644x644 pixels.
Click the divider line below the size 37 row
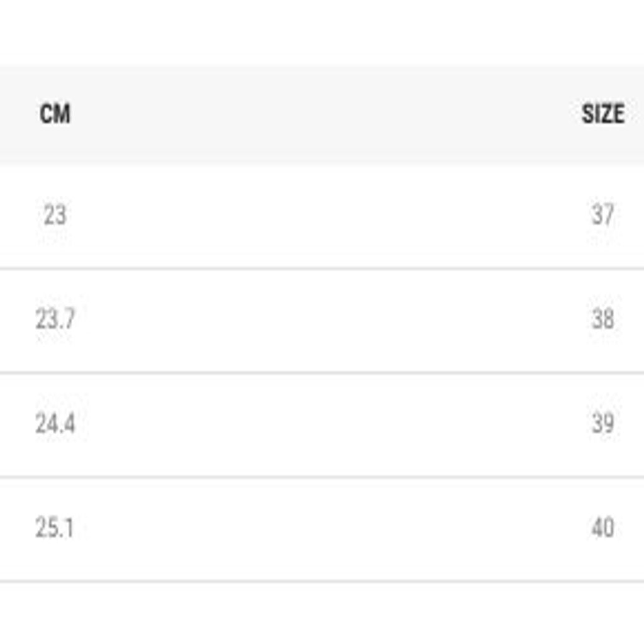click(322, 269)
